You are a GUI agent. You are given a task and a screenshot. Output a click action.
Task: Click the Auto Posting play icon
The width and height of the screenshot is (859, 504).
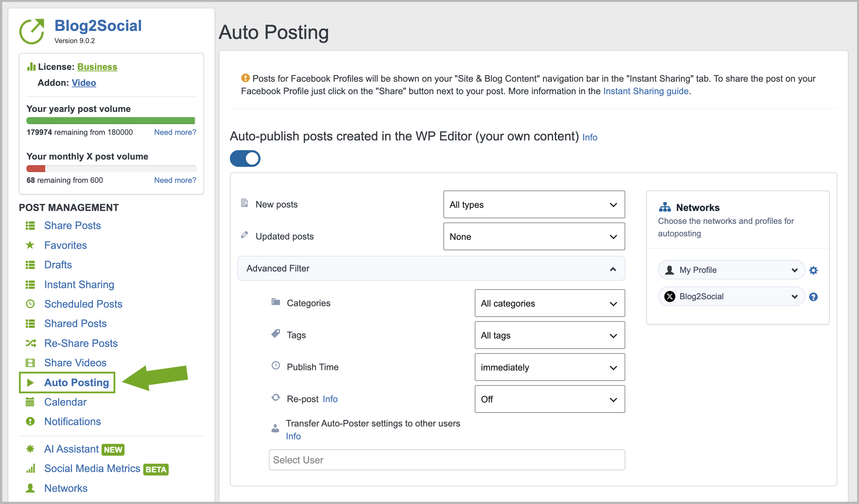tap(30, 383)
